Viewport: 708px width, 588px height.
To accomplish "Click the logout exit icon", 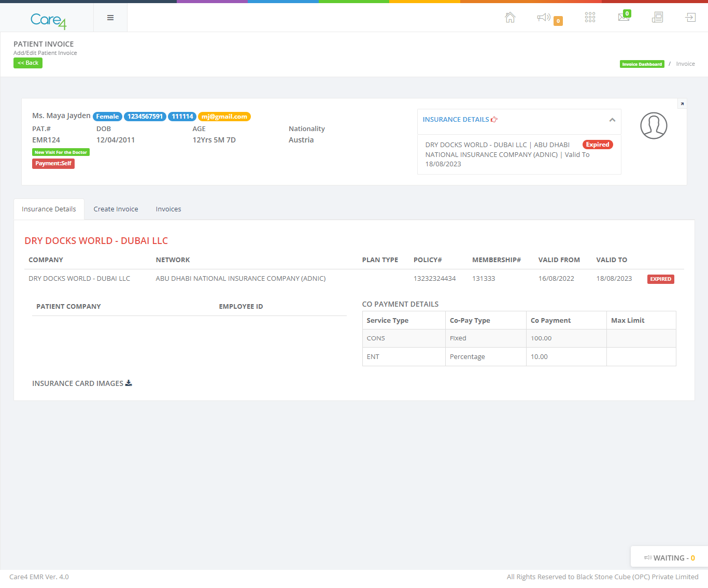I will point(690,18).
